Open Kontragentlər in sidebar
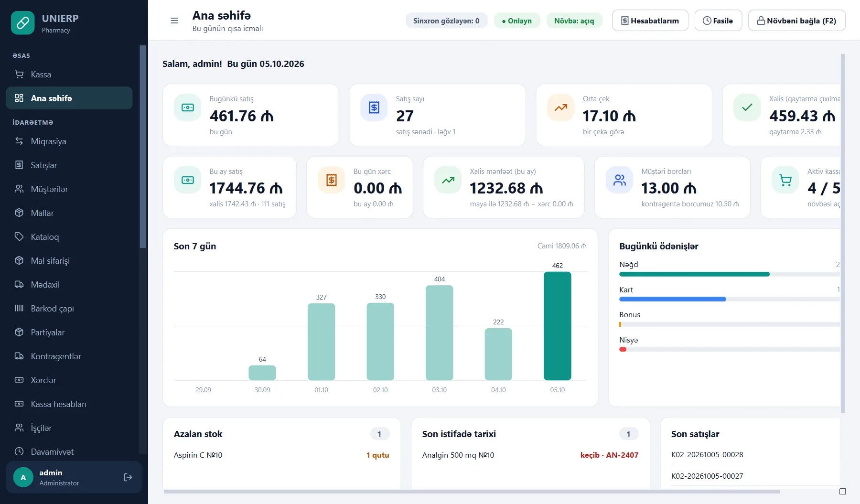 pos(69,356)
